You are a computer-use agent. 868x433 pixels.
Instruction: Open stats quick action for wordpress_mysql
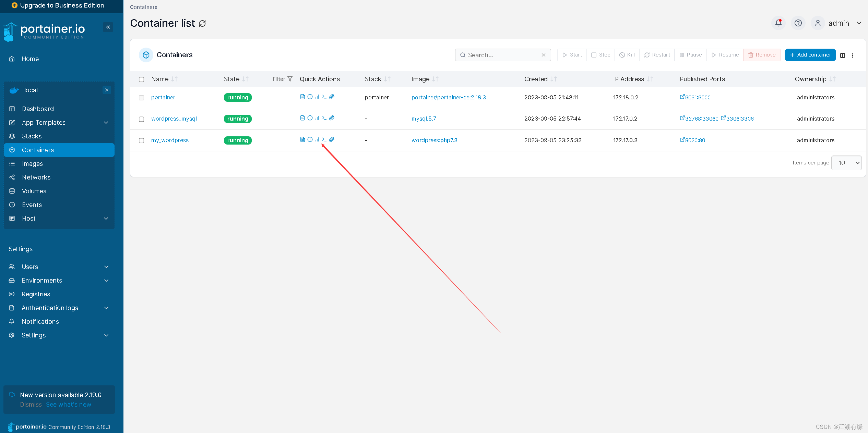[x=317, y=118]
